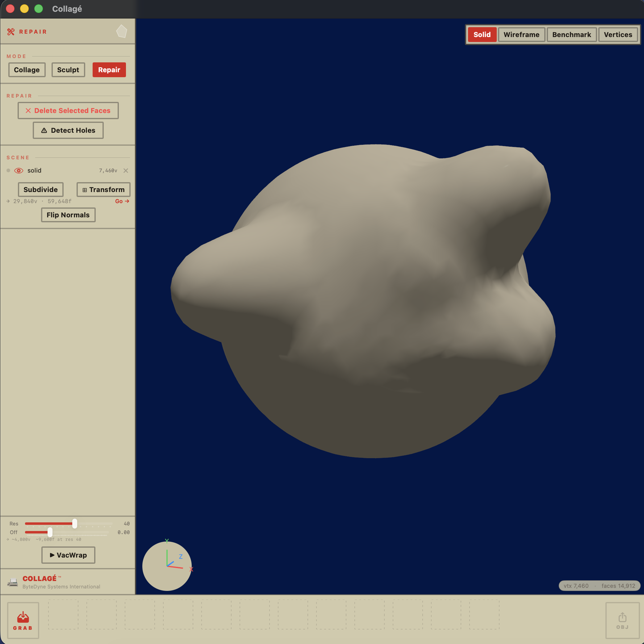644x644 pixels.
Task: Click the axis orientation gizmo widget
Action: (167, 566)
